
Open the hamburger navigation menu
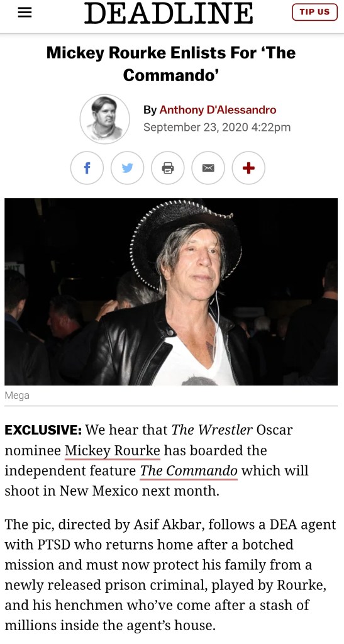[x=25, y=13]
